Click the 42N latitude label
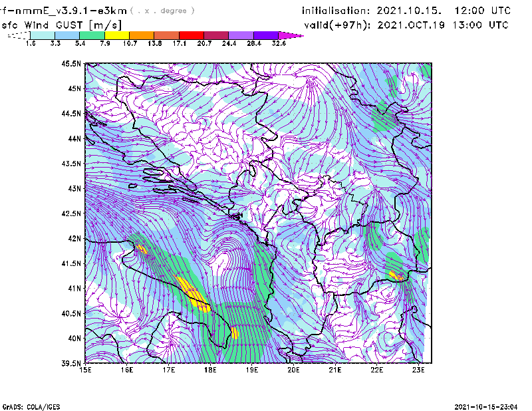Viewport: 532px width, 411px height. tap(74, 238)
